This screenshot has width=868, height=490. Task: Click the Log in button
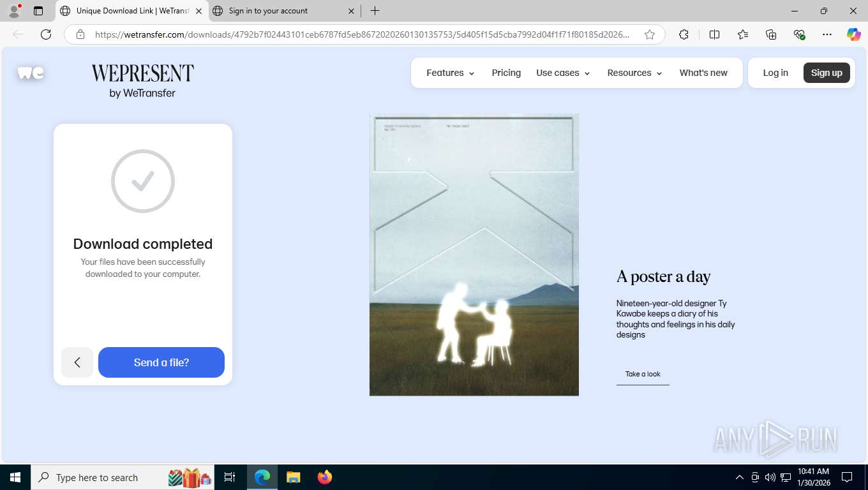click(x=775, y=73)
